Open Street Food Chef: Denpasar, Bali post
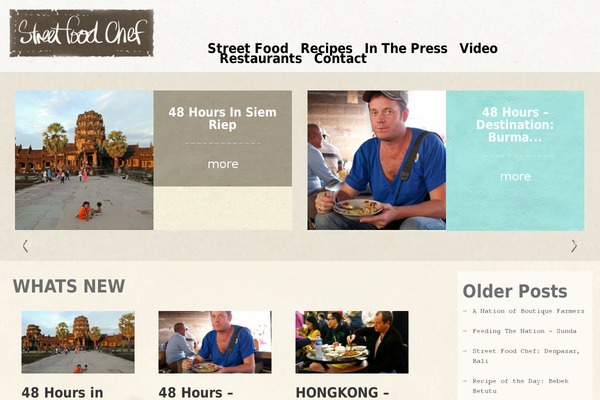Image resolution: width=600 pixels, height=400 pixels. coord(526,356)
